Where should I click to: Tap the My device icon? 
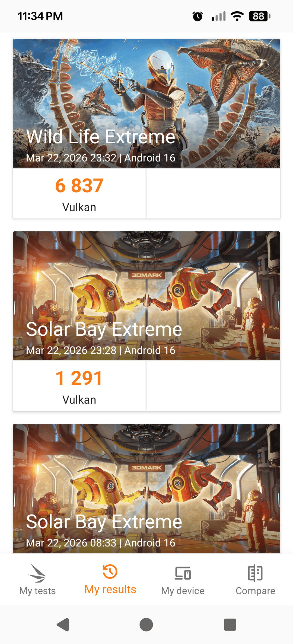pyautogui.click(x=183, y=573)
